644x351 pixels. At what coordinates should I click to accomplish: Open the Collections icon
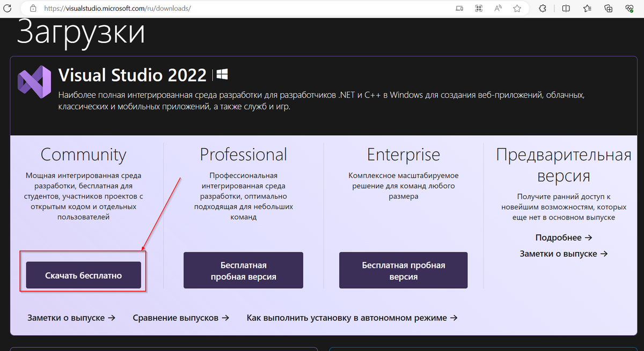tap(609, 9)
